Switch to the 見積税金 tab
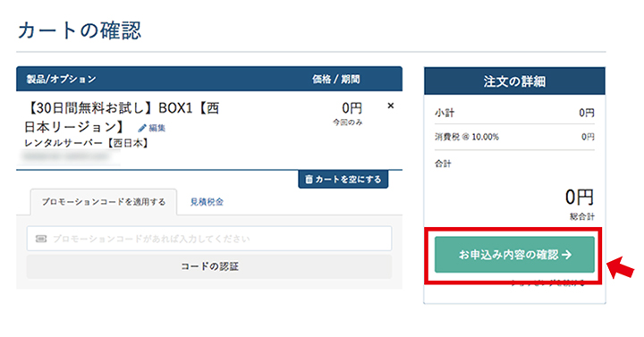Image resolution: width=644 pixels, height=337 pixels. point(207,202)
